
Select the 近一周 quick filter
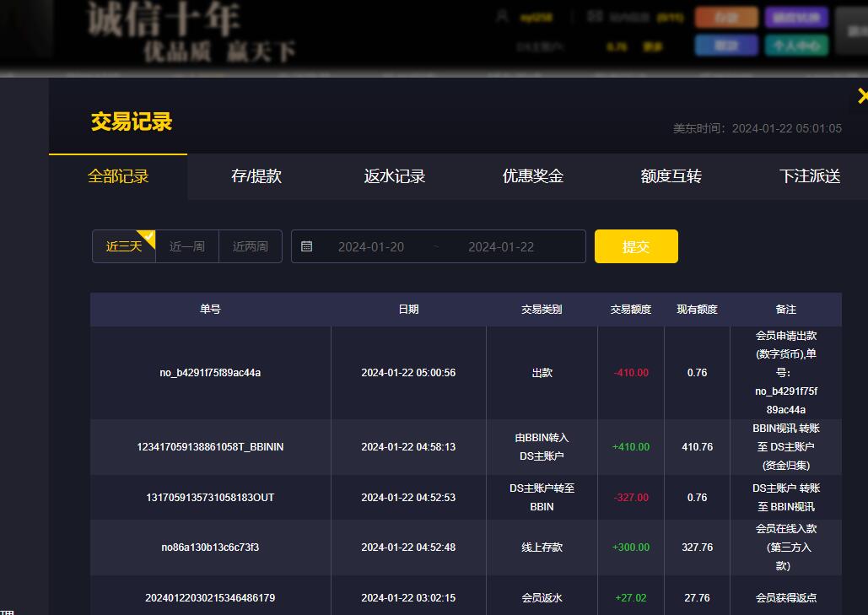click(186, 246)
